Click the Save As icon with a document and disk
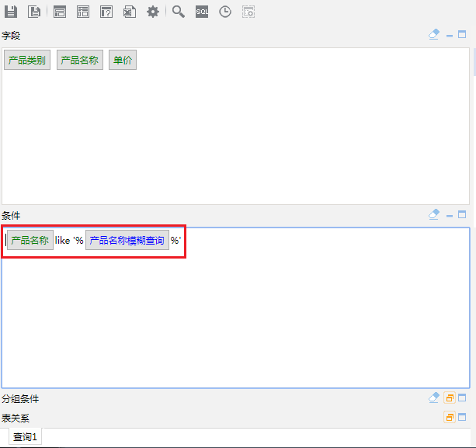Viewport: 476px width, 448px height. click(x=34, y=12)
